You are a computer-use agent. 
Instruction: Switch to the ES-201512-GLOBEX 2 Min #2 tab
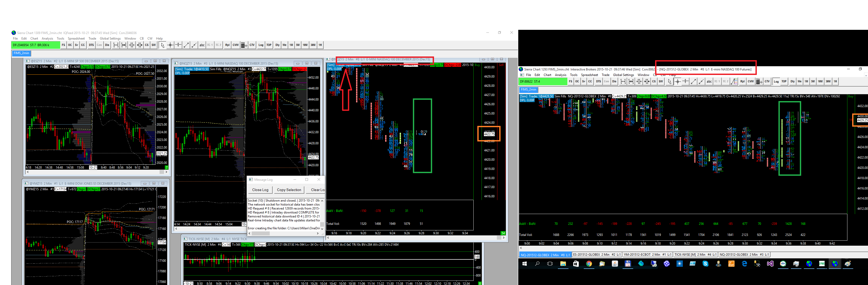596,255
